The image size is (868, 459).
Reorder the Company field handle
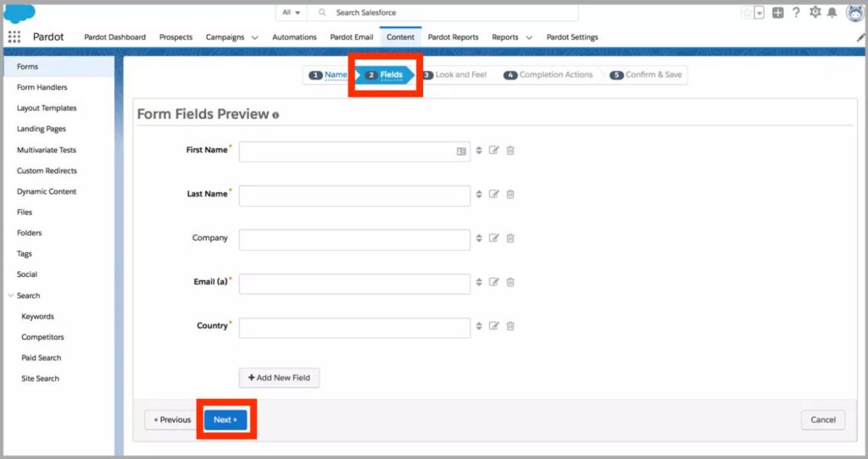tap(479, 238)
